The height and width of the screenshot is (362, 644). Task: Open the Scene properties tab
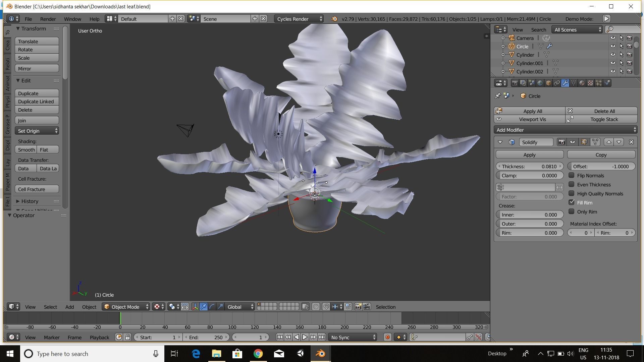tap(531, 83)
